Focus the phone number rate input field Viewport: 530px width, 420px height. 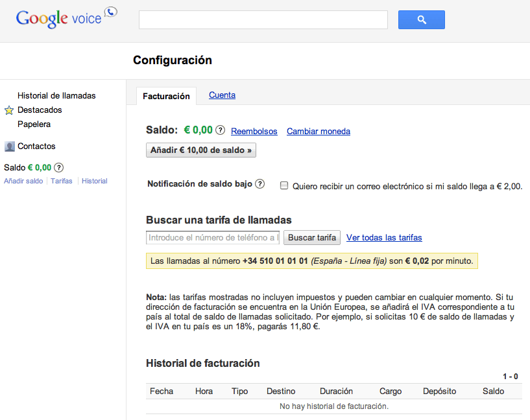point(213,238)
